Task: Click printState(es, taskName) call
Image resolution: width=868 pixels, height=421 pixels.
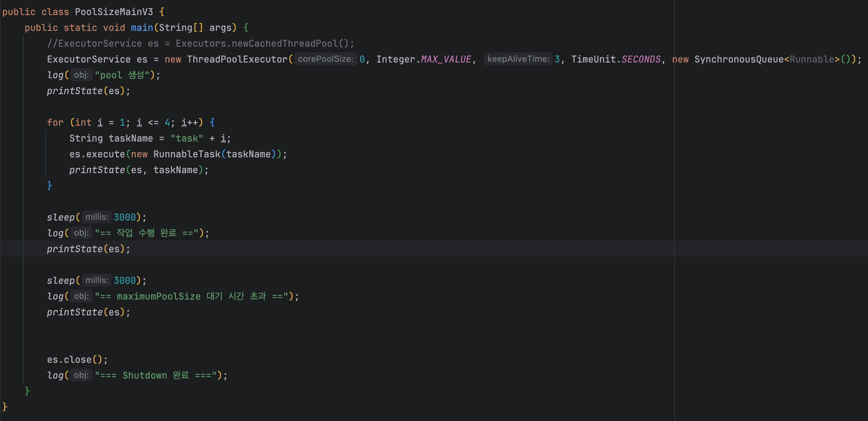Action: (x=138, y=170)
